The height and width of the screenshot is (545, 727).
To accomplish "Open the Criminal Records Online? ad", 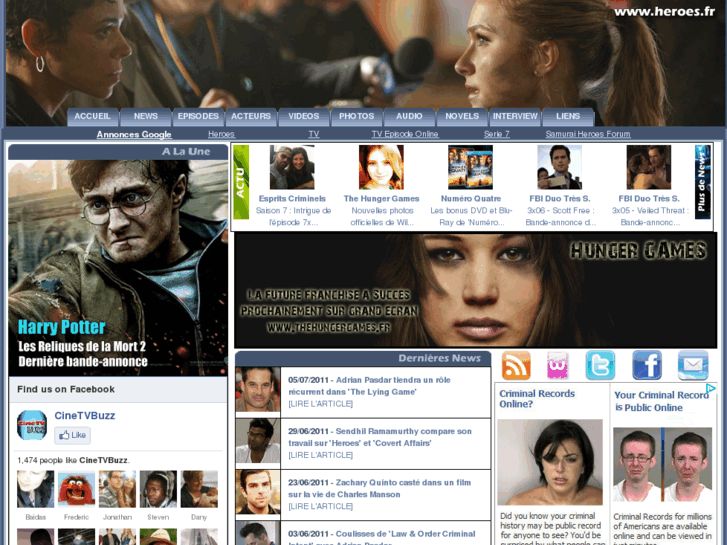I will [x=537, y=399].
